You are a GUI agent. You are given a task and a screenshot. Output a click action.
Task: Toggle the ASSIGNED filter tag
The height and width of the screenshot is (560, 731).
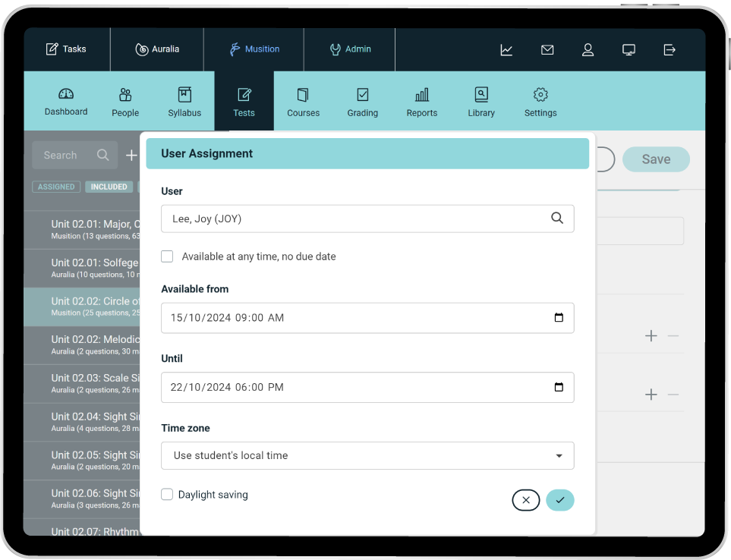56,187
